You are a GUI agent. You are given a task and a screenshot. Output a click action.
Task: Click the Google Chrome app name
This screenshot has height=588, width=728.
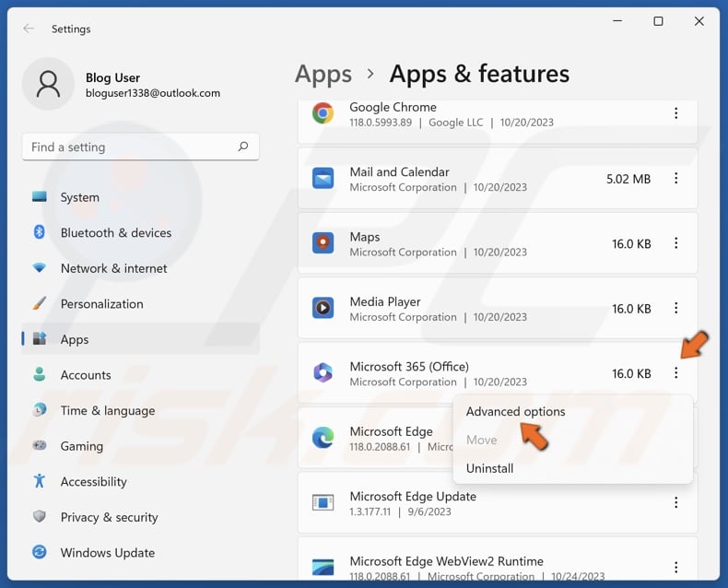pyautogui.click(x=393, y=107)
